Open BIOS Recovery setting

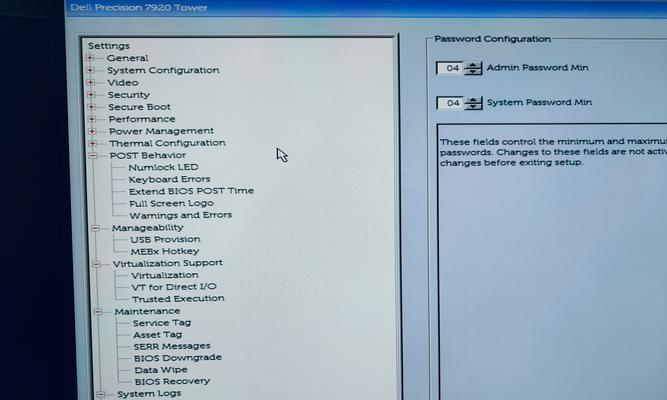(172, 382)
